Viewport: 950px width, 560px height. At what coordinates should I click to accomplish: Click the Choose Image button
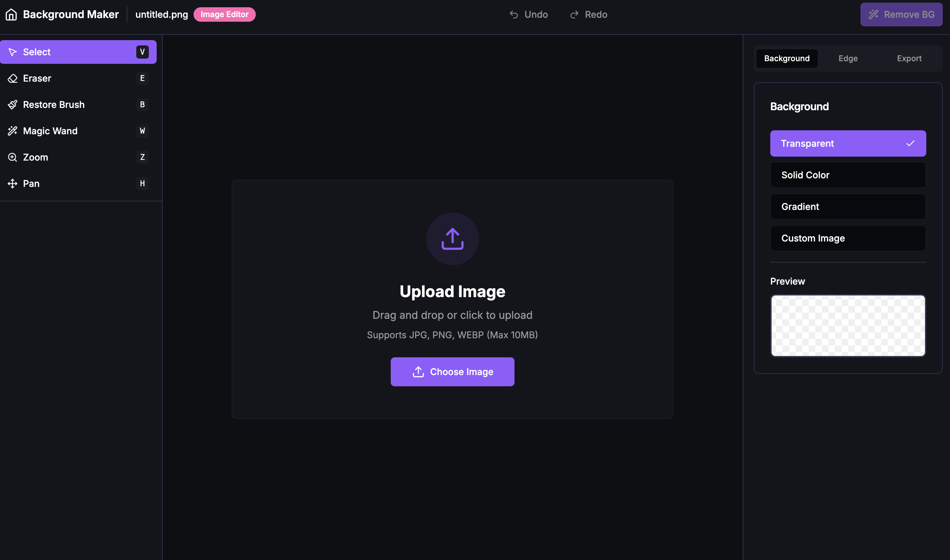[452, 371]
